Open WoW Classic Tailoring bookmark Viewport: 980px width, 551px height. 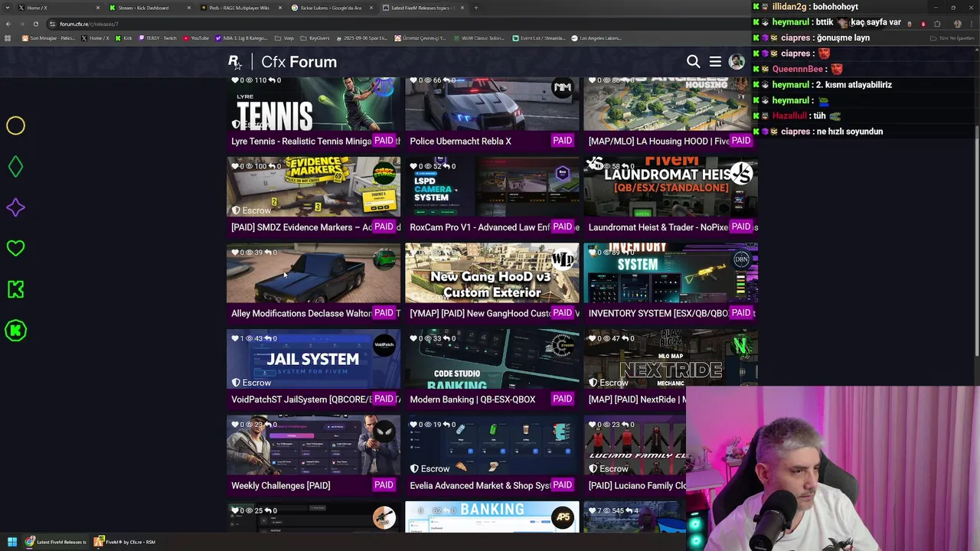point(479,37)
